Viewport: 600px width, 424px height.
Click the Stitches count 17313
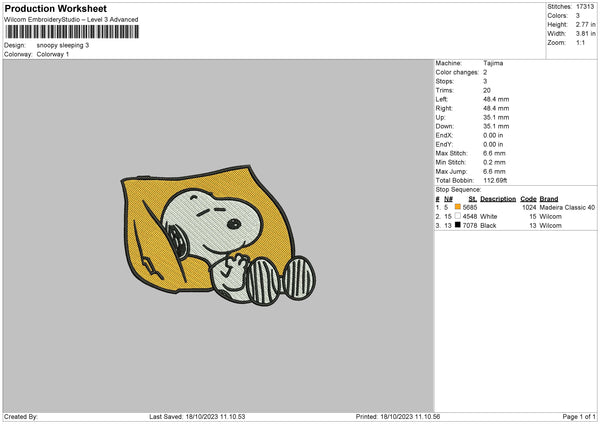587,6
